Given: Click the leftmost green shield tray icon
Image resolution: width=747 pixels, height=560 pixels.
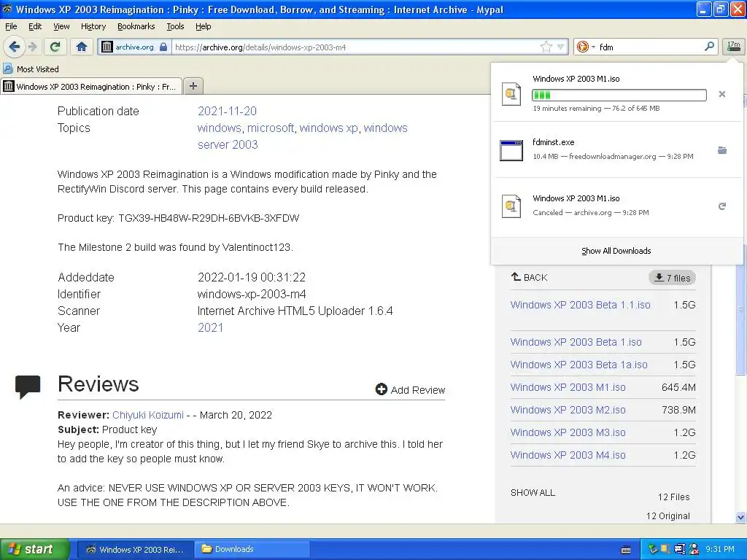Looking at the screenshot, I should 653,549.
